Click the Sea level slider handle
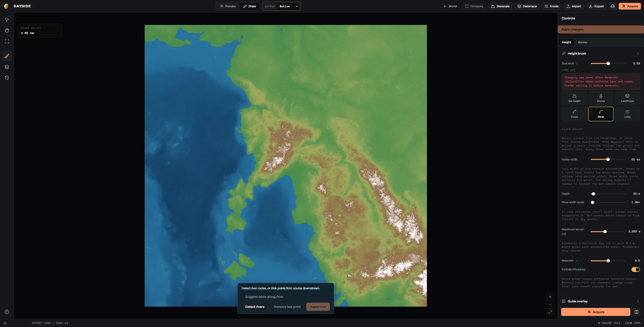The width and height of the screenshot is (644, 327). [608, 64]
